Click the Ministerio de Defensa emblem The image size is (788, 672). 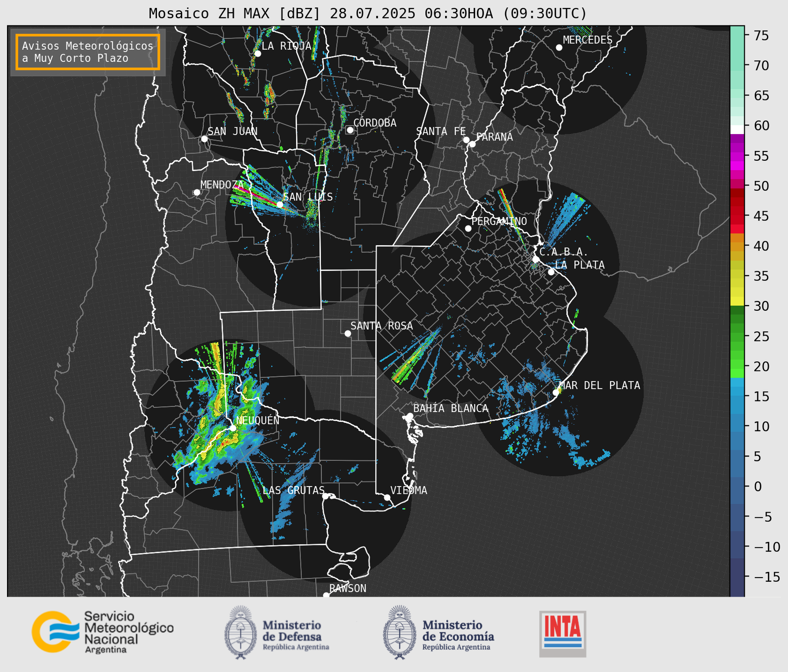241,632
